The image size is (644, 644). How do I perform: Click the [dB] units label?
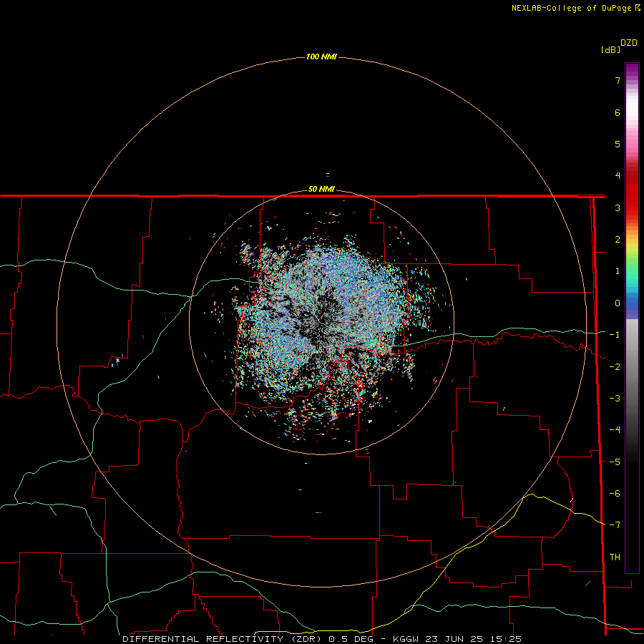pos(610,49)
